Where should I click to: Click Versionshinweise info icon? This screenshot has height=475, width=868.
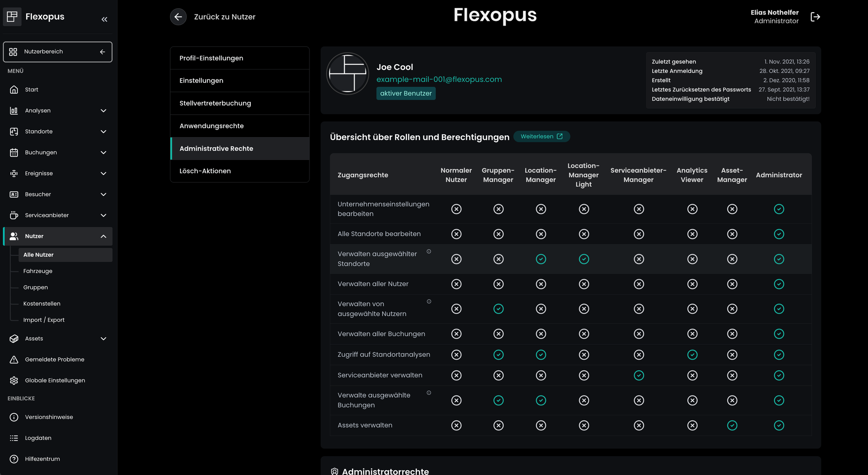point(14,417)
